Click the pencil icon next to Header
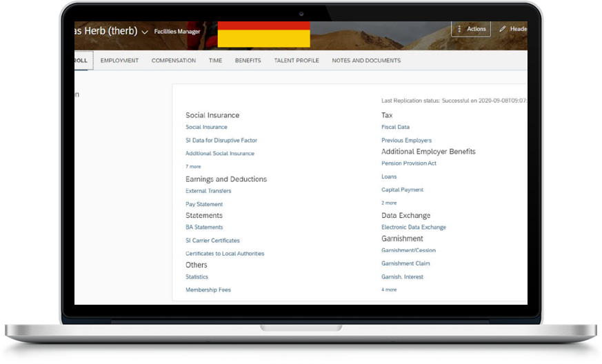The image size is (602, 364). [x=503, y=29]
